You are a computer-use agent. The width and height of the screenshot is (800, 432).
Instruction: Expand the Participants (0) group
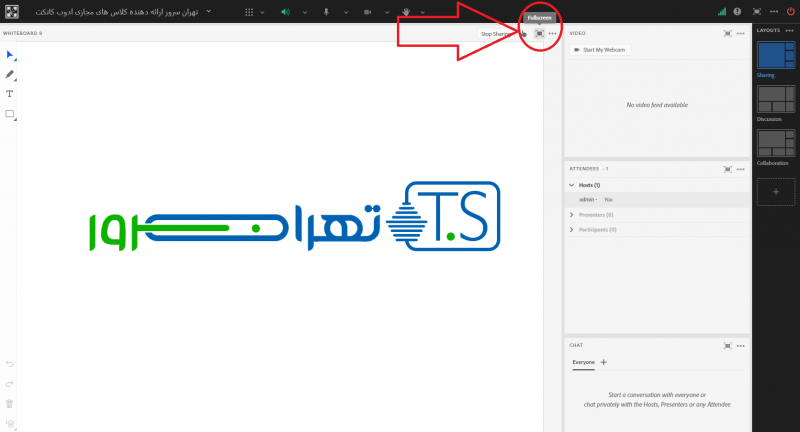(x=571, y=229)
